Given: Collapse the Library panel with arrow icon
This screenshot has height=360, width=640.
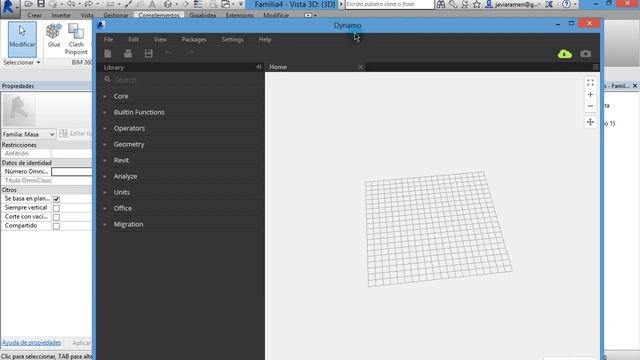Looking at the screenshot, I should click(x=259, y=67).
